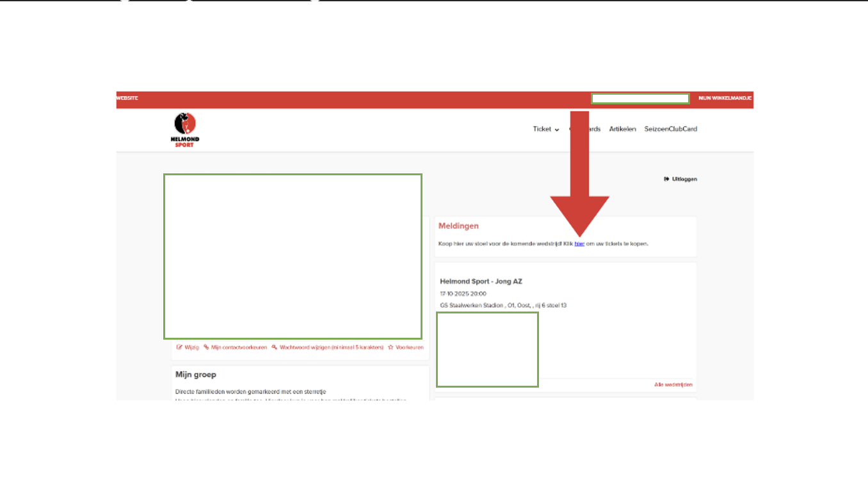Click the Mijn groep section heading
Screen dimensions: 868x490
[196, 375]
